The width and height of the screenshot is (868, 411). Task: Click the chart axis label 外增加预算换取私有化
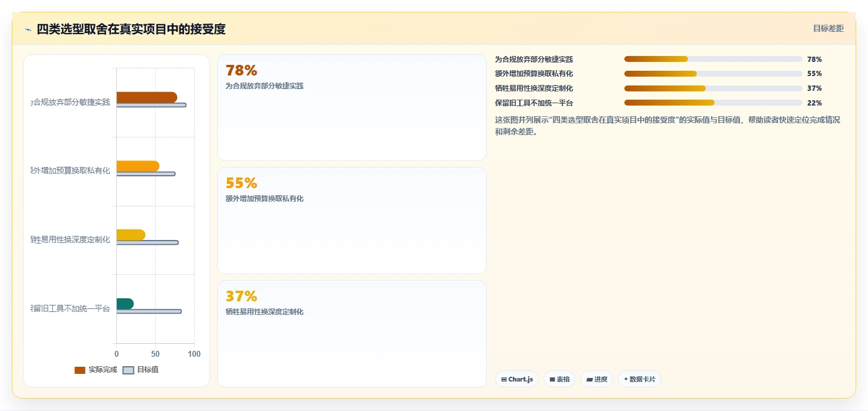(x=70, y=171)
